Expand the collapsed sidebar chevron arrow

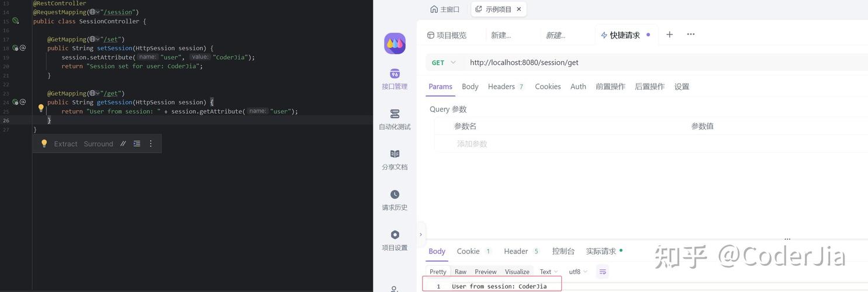(x=421, y=235)
